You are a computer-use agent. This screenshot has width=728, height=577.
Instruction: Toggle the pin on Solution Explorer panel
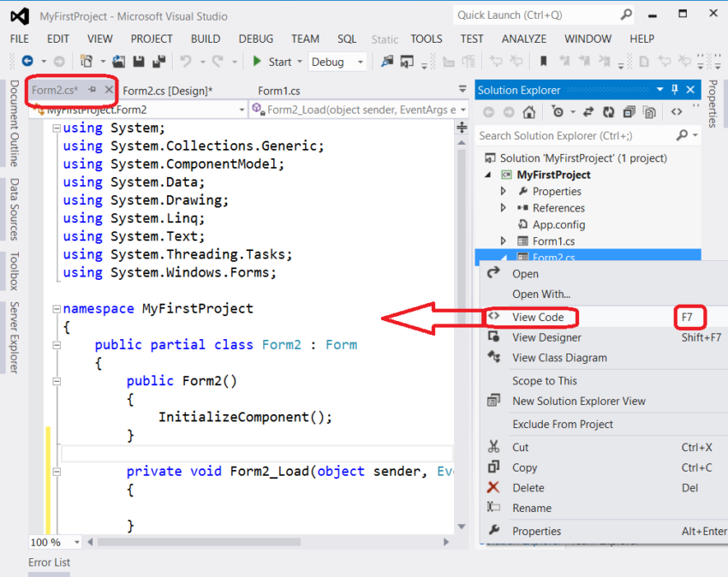click(675, 90)
